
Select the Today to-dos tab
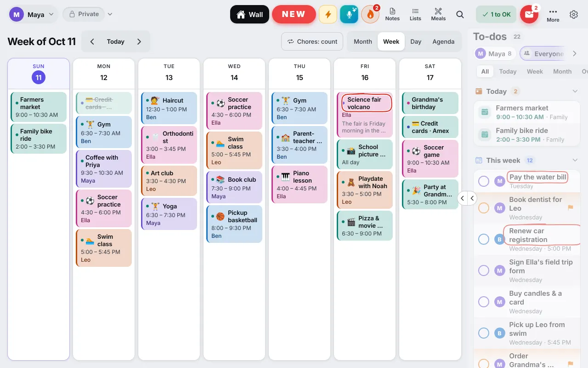tap(508, 71)
